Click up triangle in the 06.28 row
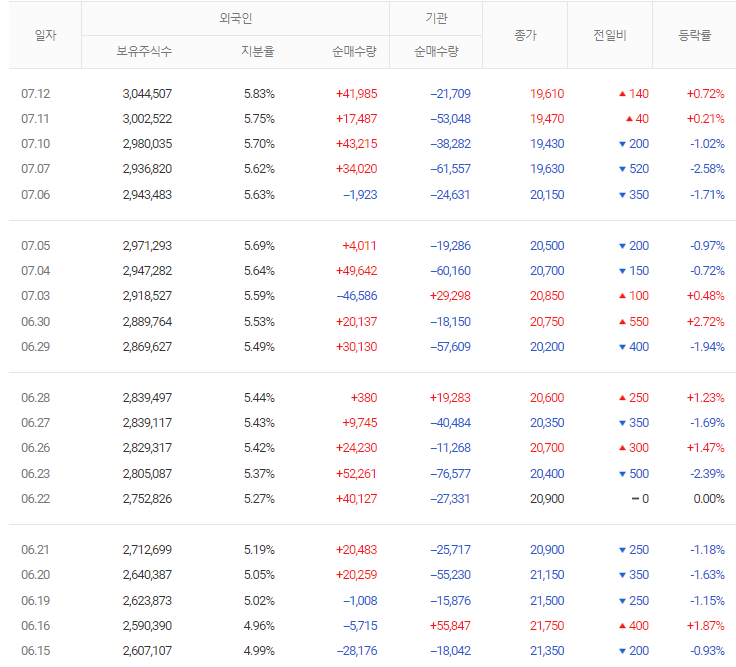Image resolution: width=736 pixels, height=667 pixels. coord(622,398)
